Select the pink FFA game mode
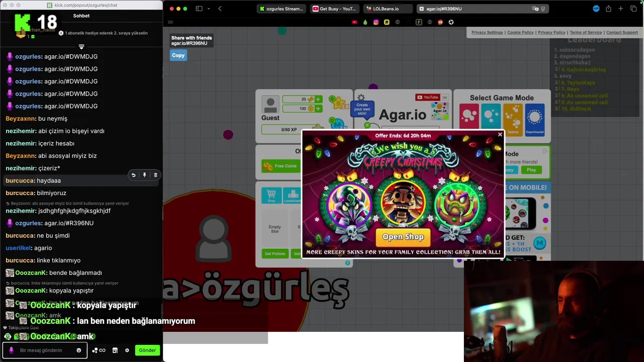 (x=469, y=120)
